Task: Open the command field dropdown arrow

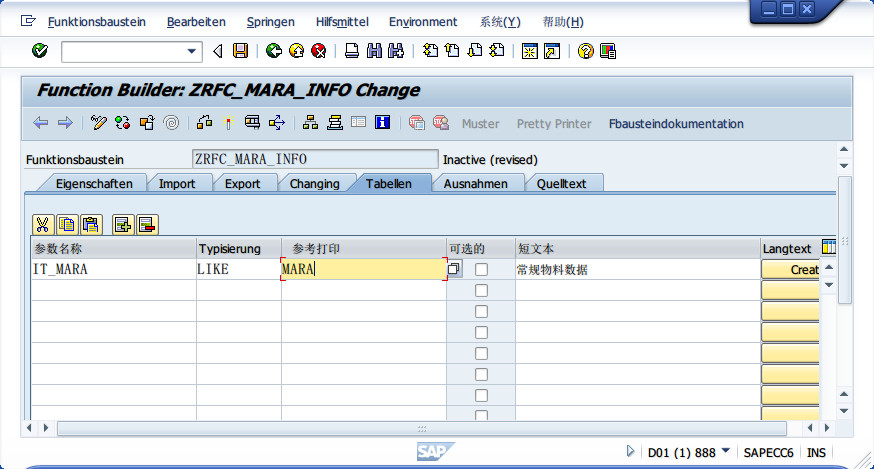Action: tap(191, 51)
